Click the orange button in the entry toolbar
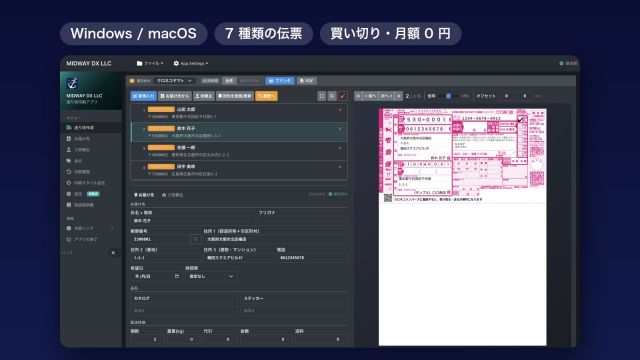The image size is (640, 360). 266,96
